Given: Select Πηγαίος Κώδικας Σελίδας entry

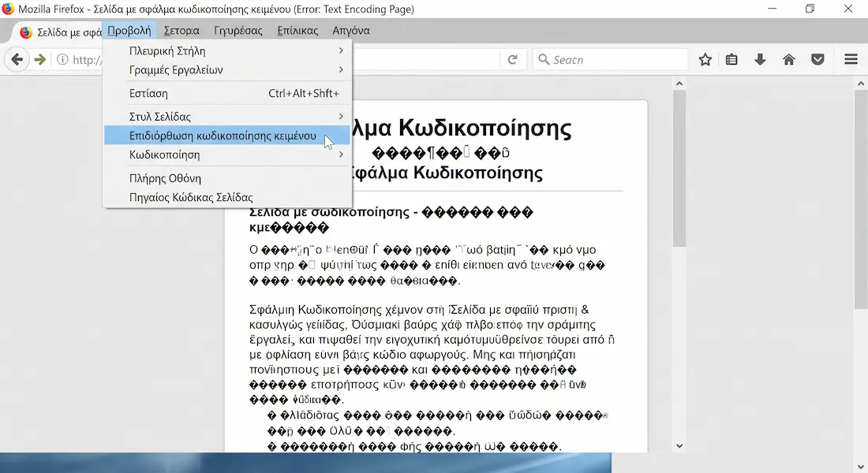Looking at the screenshot, I should 227,197.
